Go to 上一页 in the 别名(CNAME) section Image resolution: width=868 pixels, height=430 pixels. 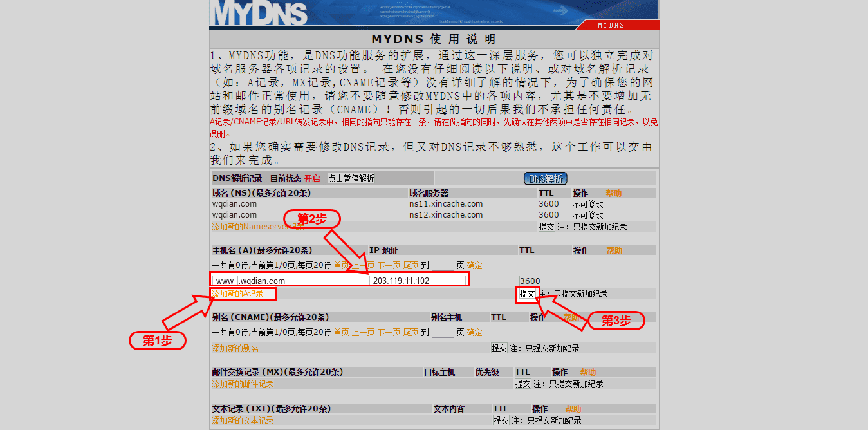pos(363,332)
